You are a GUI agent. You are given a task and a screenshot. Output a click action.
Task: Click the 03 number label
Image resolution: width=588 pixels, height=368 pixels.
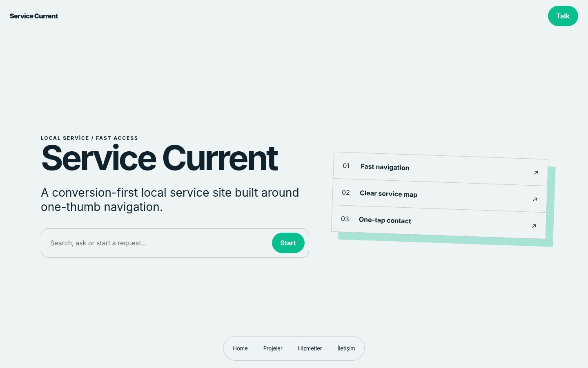click(345, 219)
